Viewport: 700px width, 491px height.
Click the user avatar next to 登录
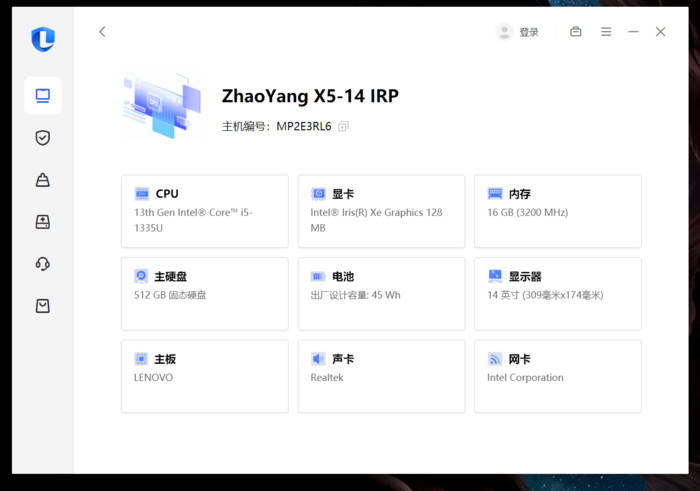pos(504,32)
